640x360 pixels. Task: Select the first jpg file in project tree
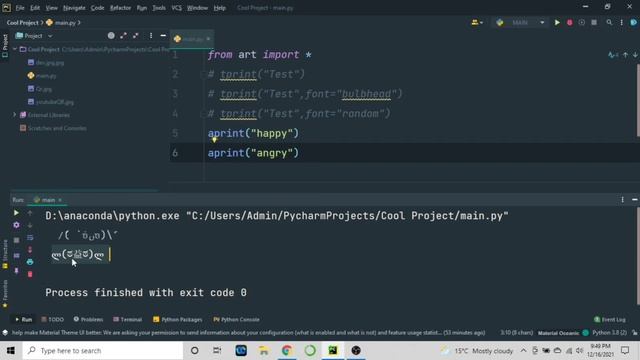46,63
